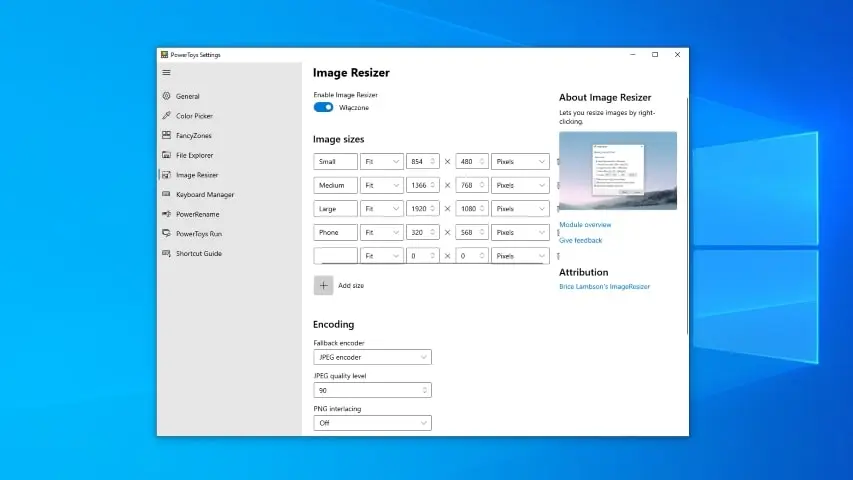Click the Add size plus button

coord(324,285)
